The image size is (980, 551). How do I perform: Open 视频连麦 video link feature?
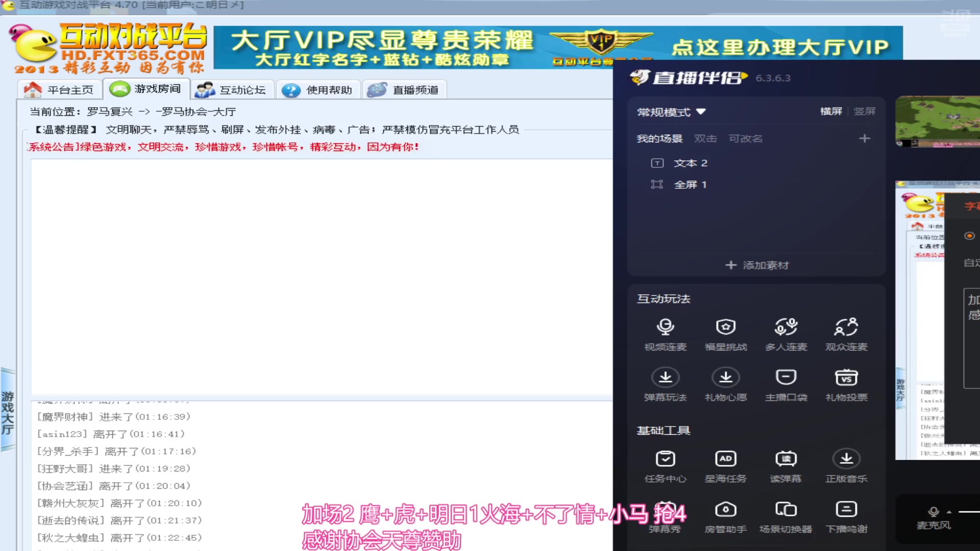click(665, 335)
